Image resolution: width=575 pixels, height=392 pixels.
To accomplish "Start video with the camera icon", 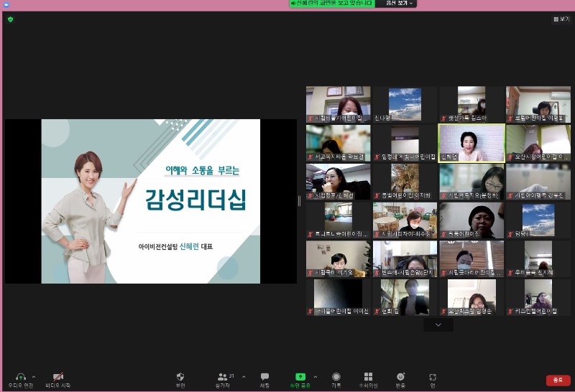I will 57,377.
